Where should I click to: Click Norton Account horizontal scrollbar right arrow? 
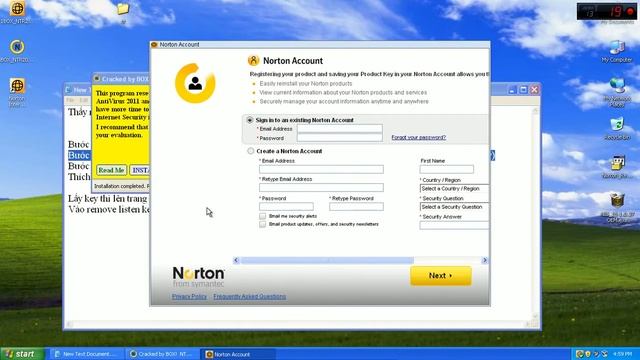[x=484, y=260]
